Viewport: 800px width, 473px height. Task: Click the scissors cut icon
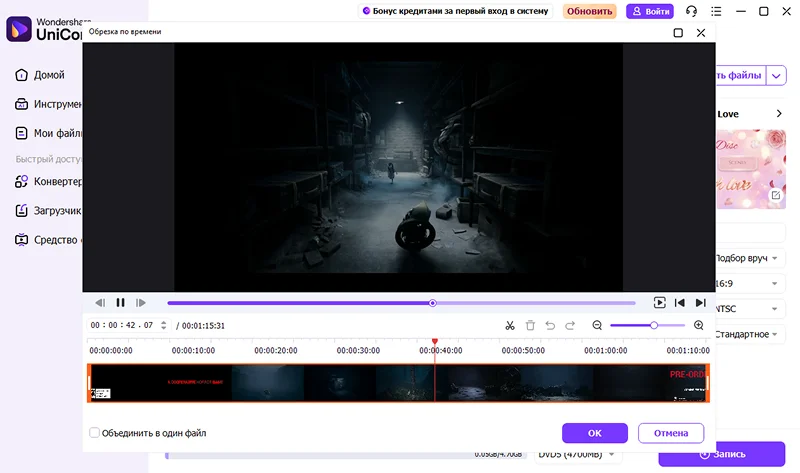510,326
